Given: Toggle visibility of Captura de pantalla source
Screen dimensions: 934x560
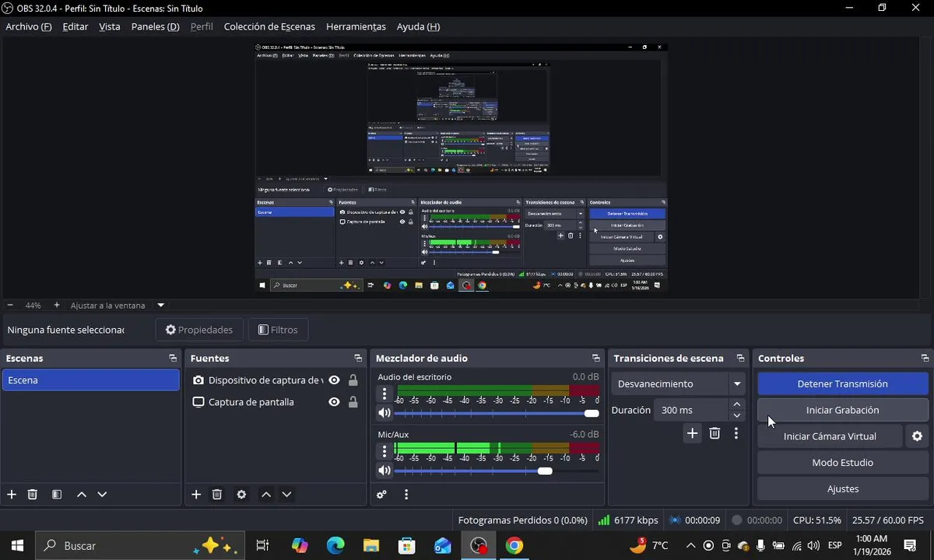Looking at the screenshot, I should click(334, 402).
